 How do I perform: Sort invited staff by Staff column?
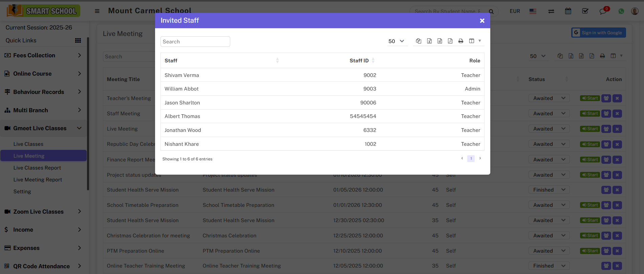[x=221, y=60]
